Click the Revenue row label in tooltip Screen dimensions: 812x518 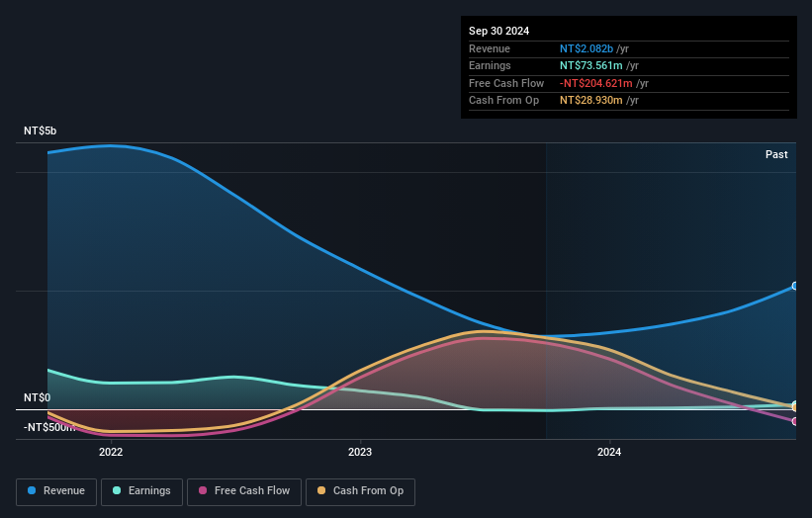pos(490,48)
